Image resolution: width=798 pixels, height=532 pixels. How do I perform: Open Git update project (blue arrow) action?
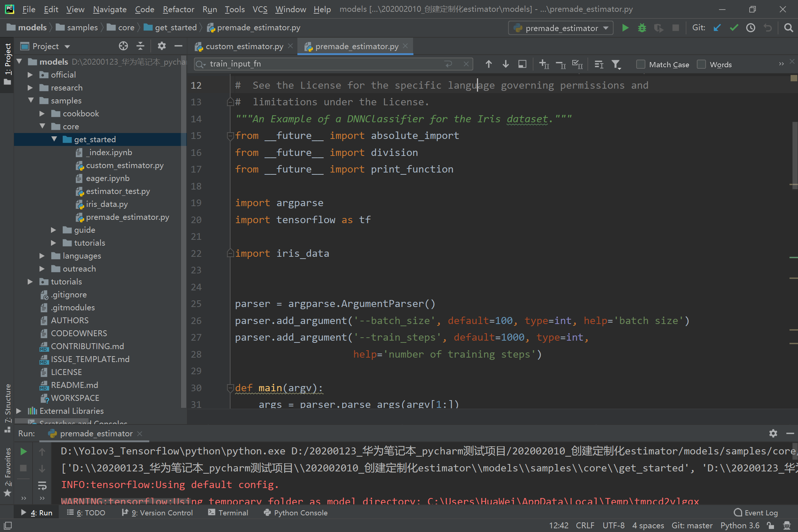(717, 28)
